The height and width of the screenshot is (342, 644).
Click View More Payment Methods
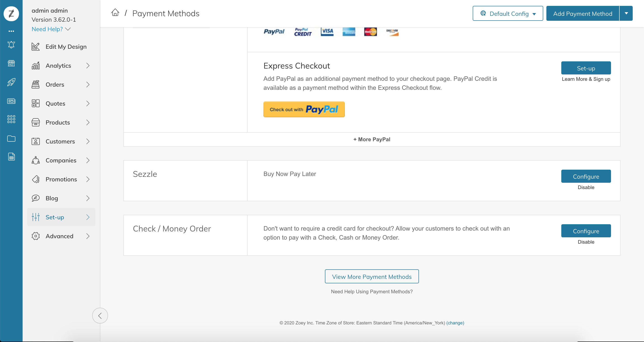tap(371, 276)
